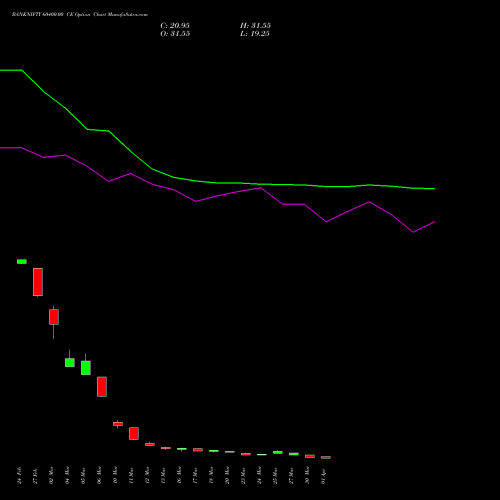
Task: Click the 20 Mar date label
Action: click(227, 475)
